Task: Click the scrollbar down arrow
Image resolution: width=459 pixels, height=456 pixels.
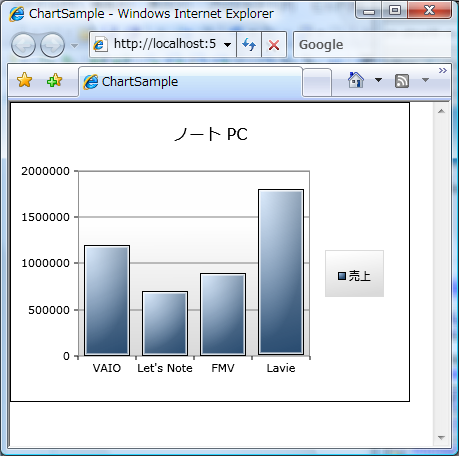Action: pos(441,438)
